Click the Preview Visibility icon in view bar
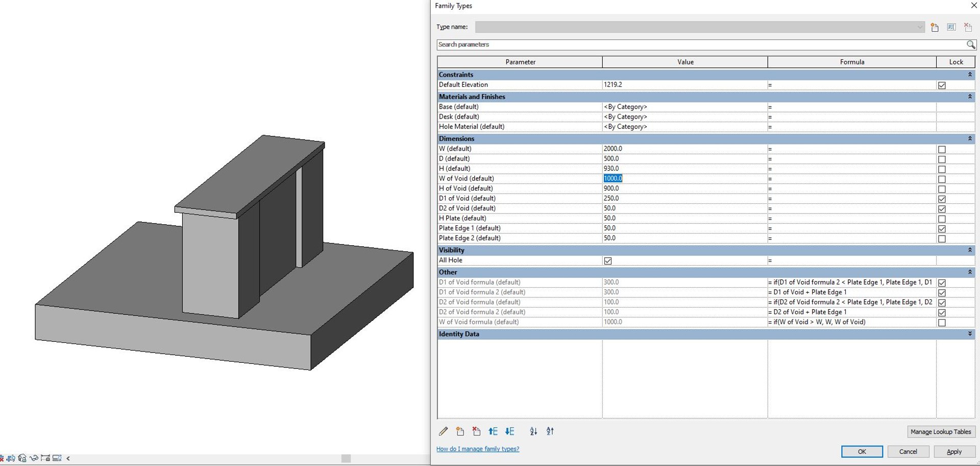This screenshot has height=466, width=980. pyautogui.click(x=57, y=458)
